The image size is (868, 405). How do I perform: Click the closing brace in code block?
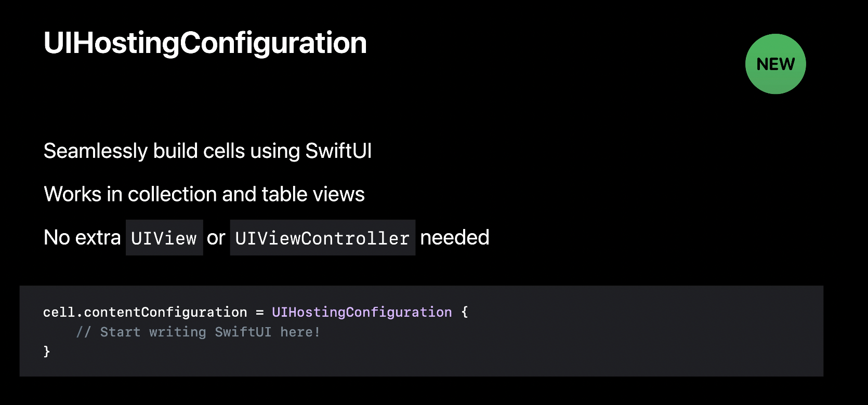pos(47,352)
